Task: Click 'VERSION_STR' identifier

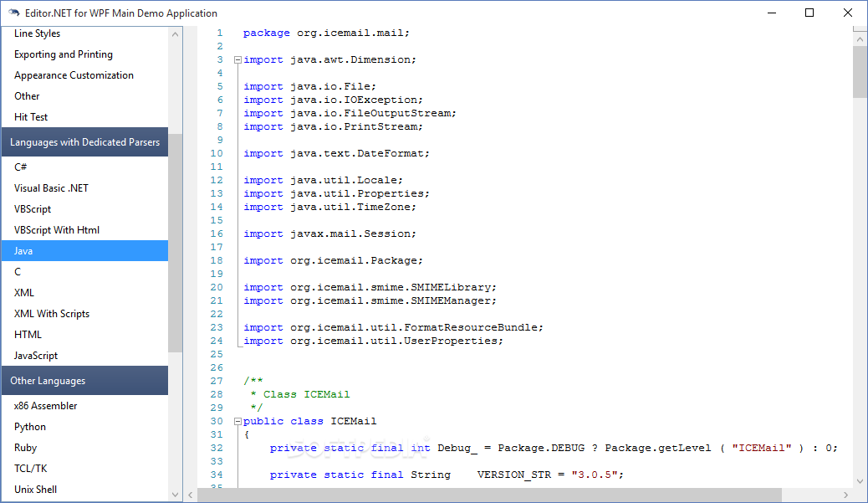Action: click(514, 475)
